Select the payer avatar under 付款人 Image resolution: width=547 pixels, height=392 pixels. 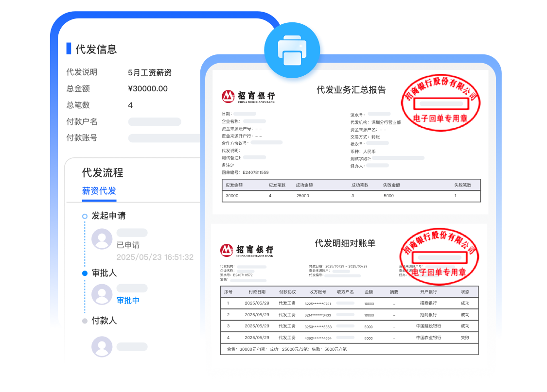(x=102, y=346)
